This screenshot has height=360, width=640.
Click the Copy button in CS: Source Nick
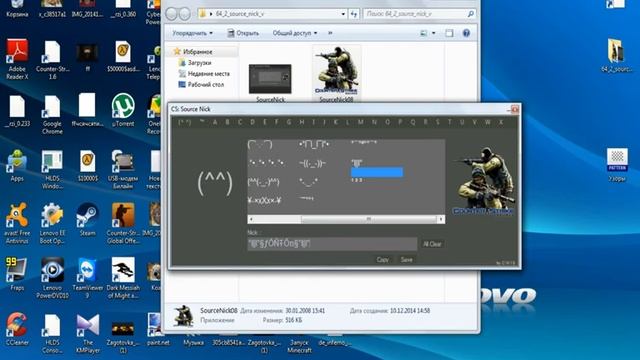382,260
